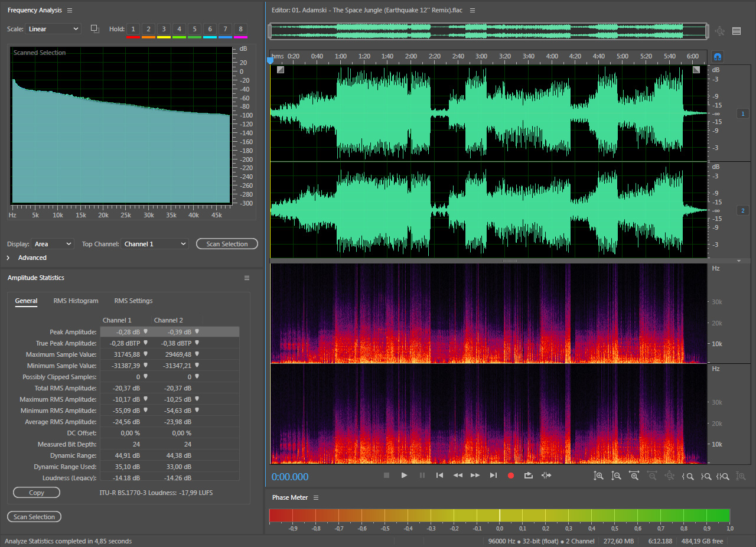Click the Fast Forward button
756x547 pixels.
click(475, 476)
